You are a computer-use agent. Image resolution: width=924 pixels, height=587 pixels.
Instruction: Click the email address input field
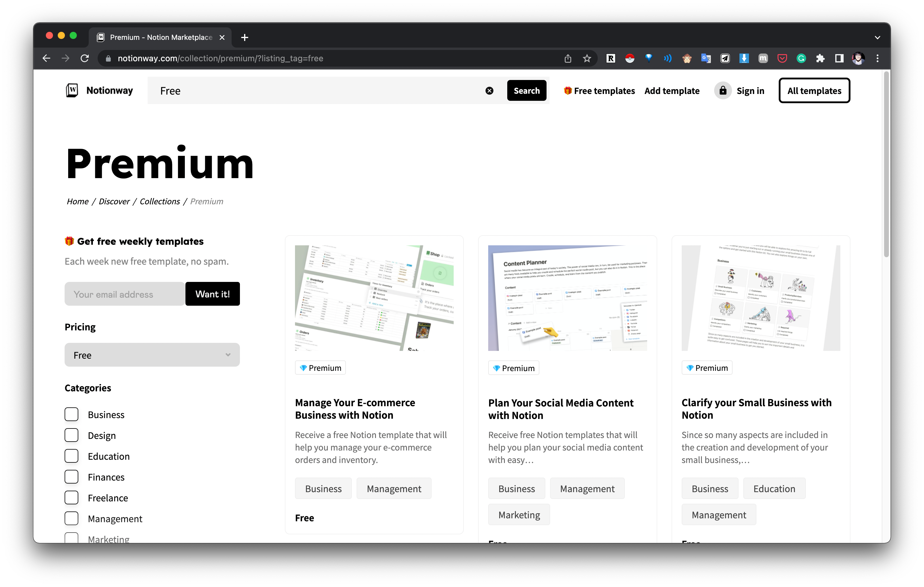pos(124,294)
